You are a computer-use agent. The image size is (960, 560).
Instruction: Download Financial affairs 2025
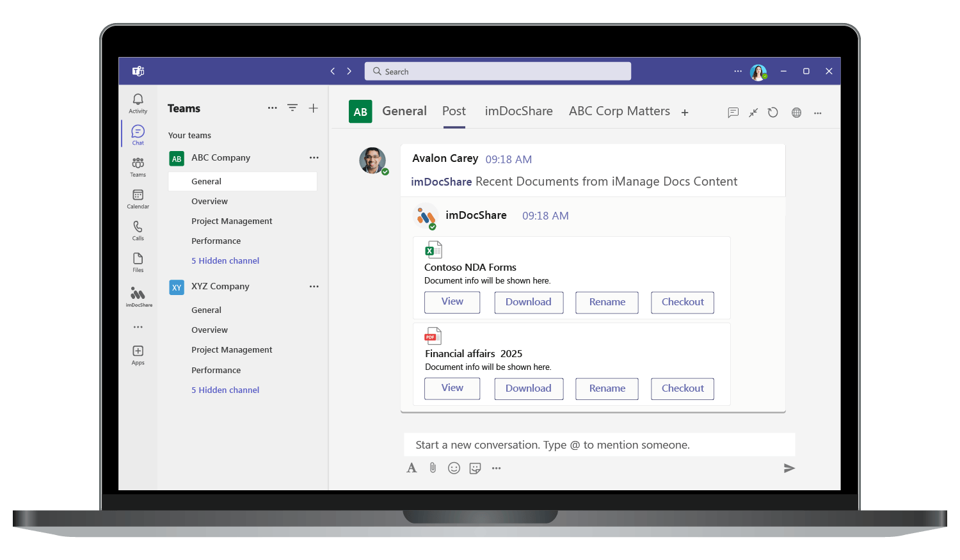click(x=529, y=389)
